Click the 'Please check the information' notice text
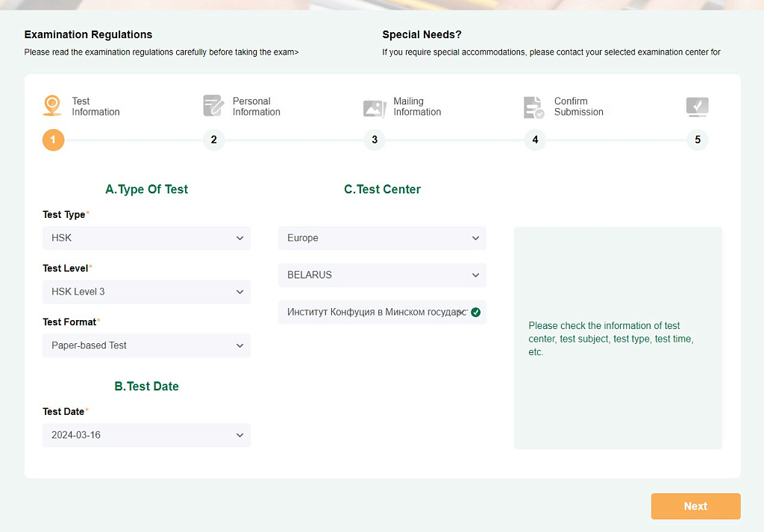Screen dimensions: 764x532 [x=611, y=339]
